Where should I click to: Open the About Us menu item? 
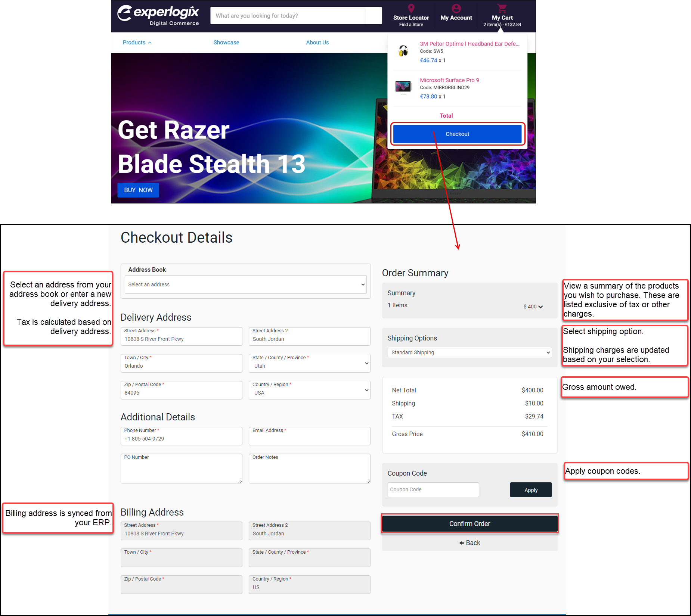[x=317, y=43]
